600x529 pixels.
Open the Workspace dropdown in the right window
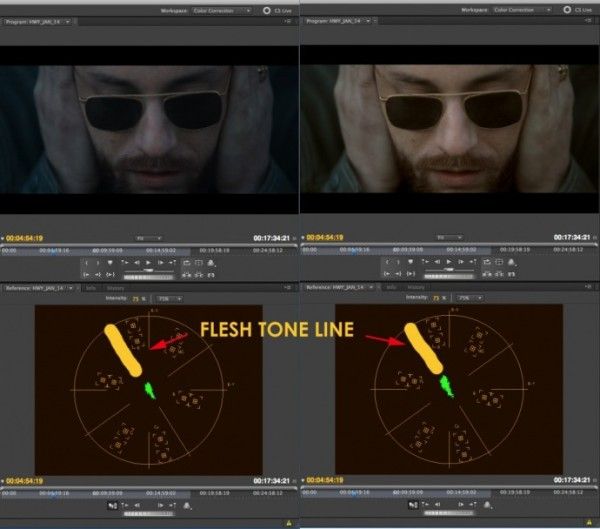point(521,10)
